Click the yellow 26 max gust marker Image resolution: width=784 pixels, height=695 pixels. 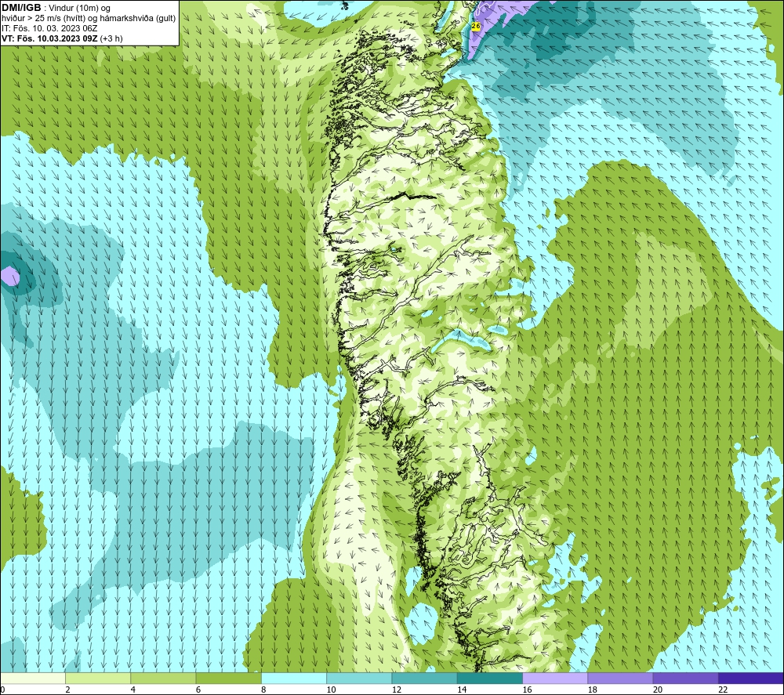click(476, 26)
